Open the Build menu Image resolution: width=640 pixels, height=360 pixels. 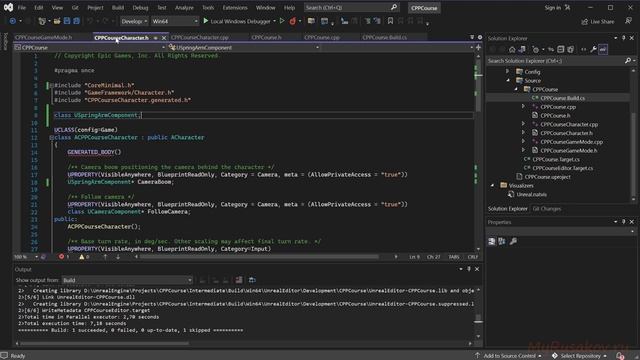coord(118,7)
